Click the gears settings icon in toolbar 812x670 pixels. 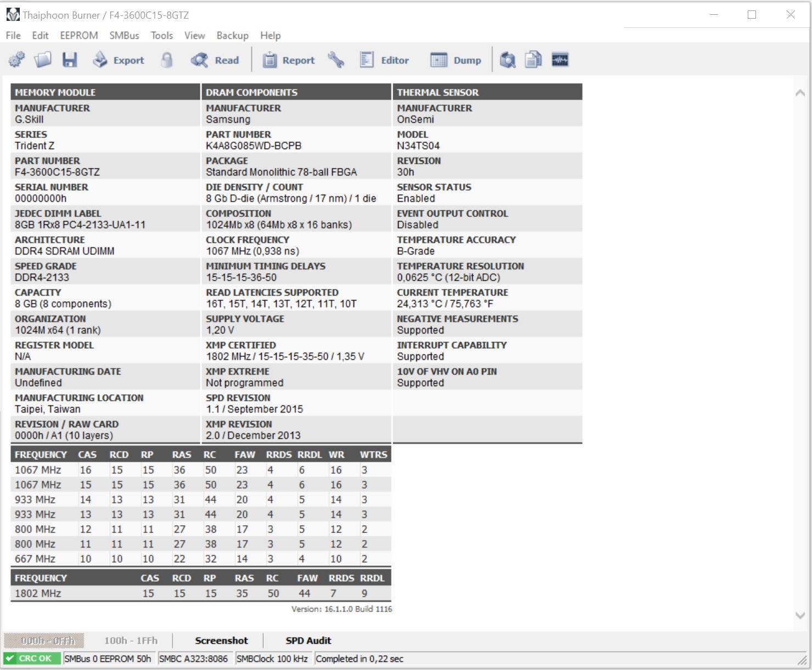16,60
